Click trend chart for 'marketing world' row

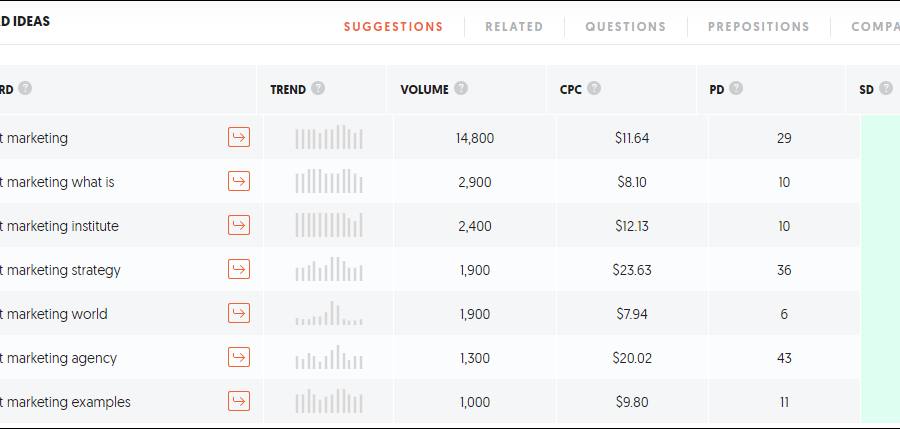click(x=329, y=314)
